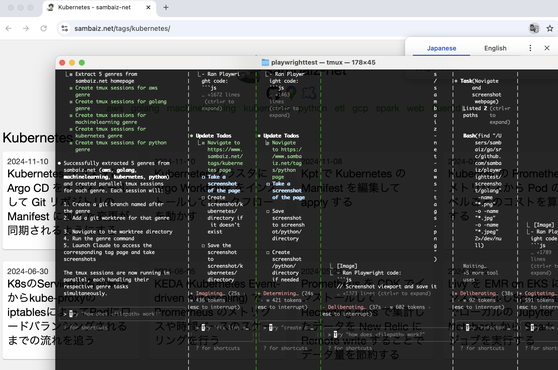The image size is (558, 370).
Task: Click the "playwrighttest — tmux — 178×45" title
Action: pos(323,63)
